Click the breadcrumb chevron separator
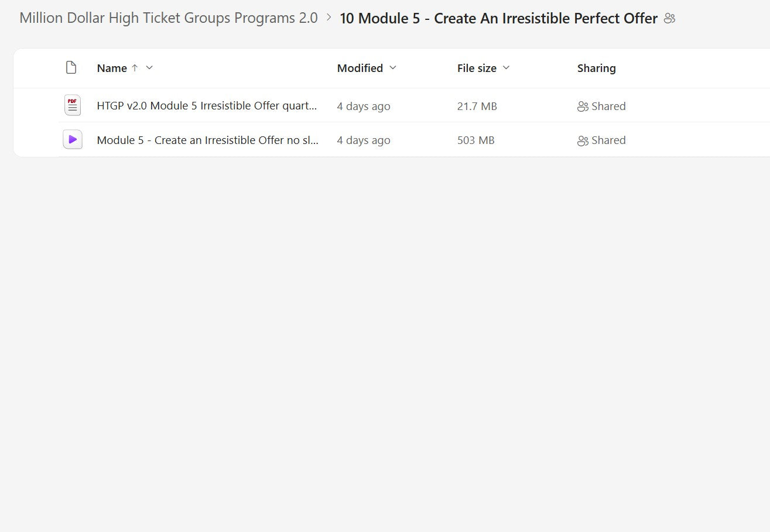 [x=328, y=18]
